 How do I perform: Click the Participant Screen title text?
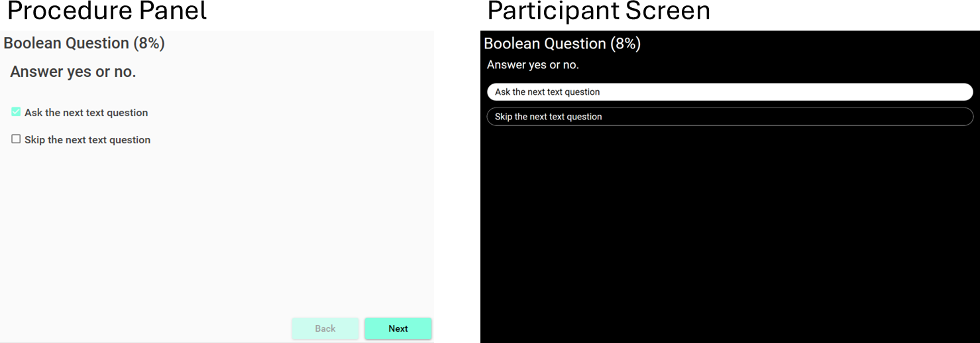point(599,11)
